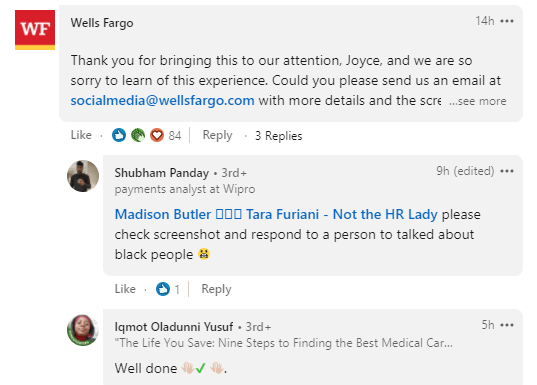Viewport: 537px width, 385px height.
Task: Expand Wells Fargo comment with see more
Action: point(478,101)
